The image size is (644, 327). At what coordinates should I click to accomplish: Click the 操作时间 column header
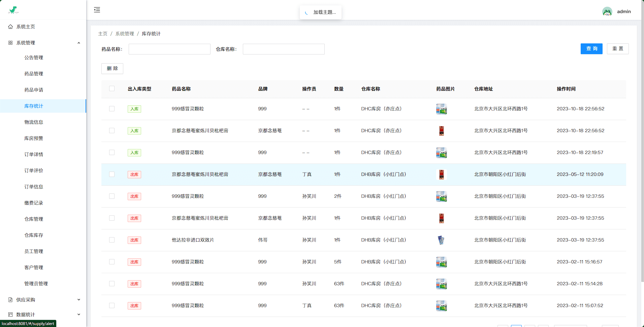point(566,89)
